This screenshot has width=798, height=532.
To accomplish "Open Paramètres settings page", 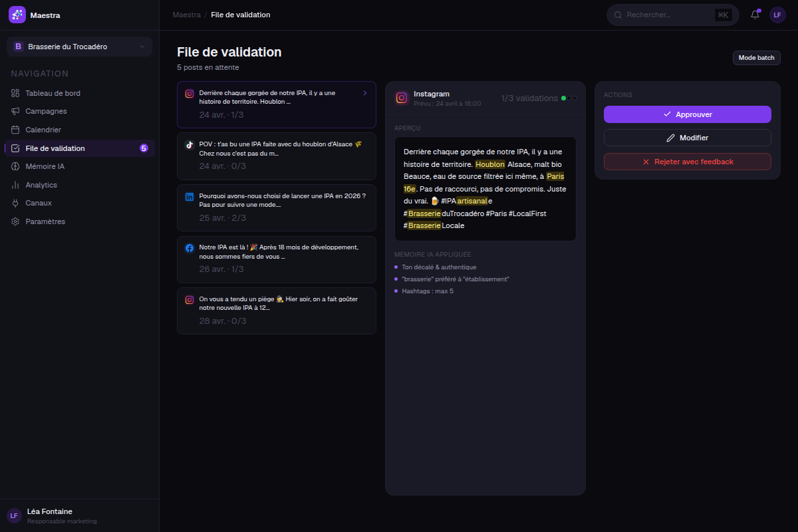I will [x=80, y=221].
